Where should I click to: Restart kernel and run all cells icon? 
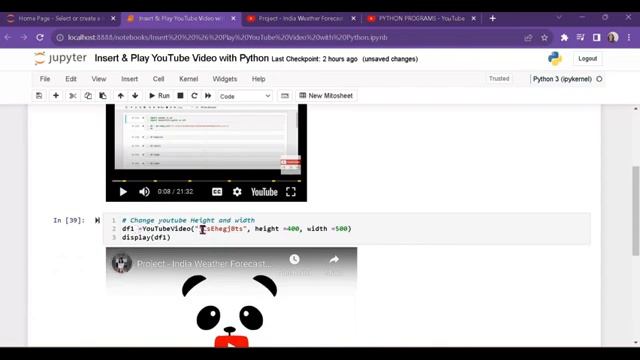pyautogui.click(x=208, y=96)
